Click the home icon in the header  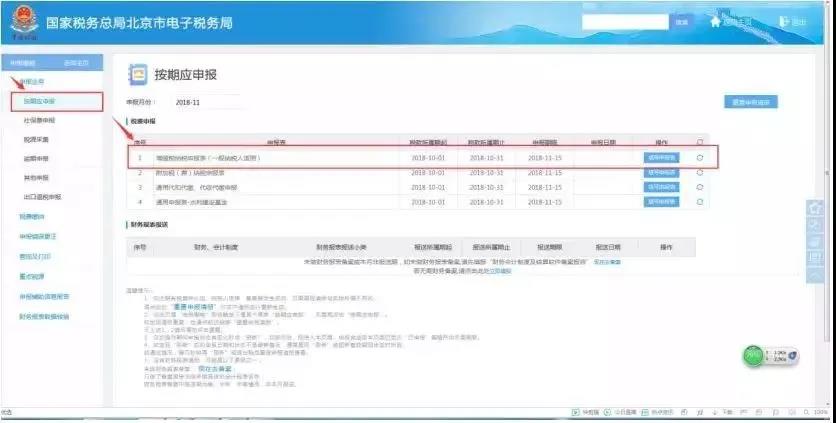[x=714, y=20]
